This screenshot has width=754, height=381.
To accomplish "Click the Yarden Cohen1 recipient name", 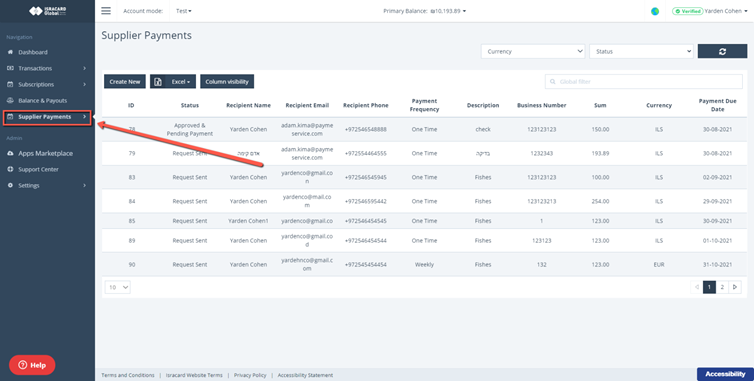I will (x=248, y=221).
